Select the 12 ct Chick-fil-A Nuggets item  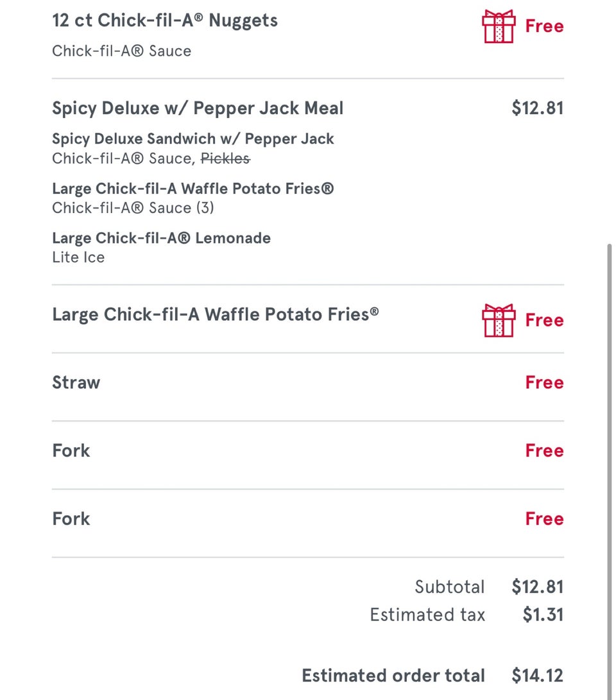pyautogui.click(x=165, y=21)
